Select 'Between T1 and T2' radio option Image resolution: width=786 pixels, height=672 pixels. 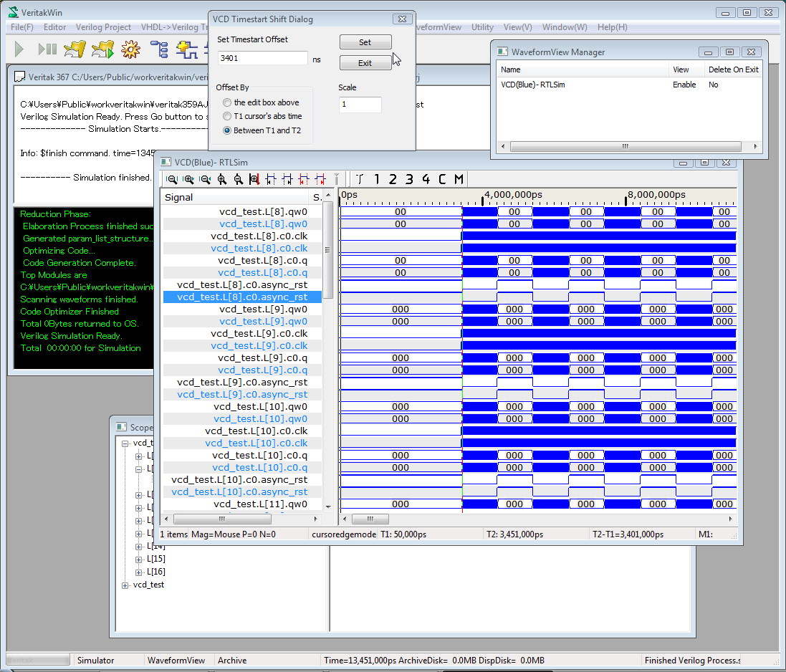(227, 130)
